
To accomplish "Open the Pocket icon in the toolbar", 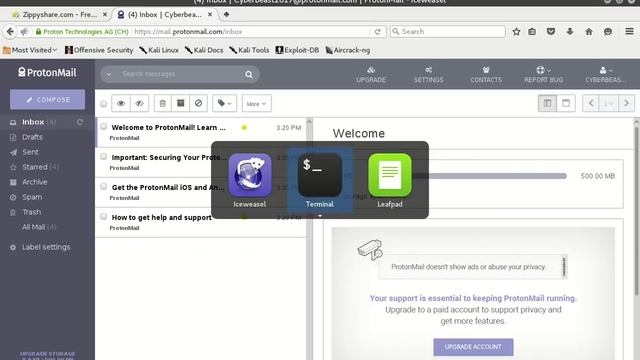I will coord(551,31).
